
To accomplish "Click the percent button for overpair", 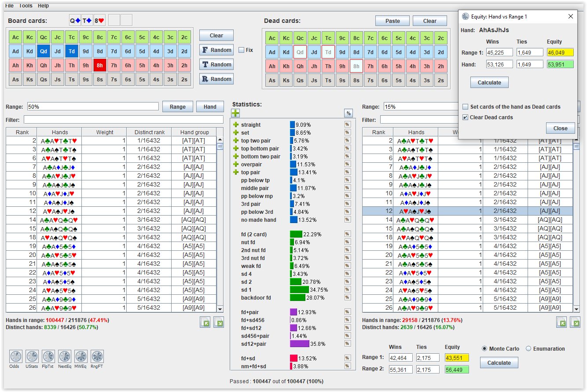I will pyautogui.click(x=348, y=165).
